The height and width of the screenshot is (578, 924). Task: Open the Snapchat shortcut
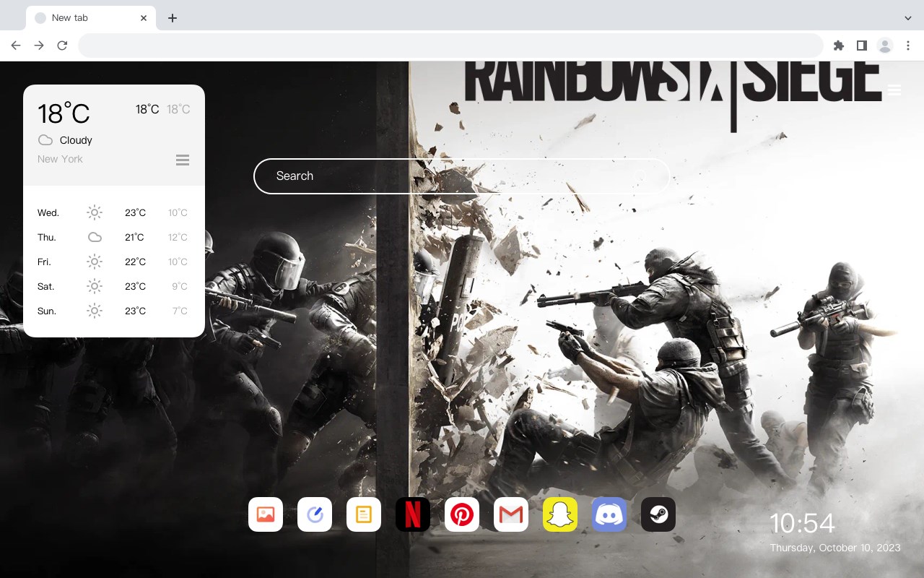point(560,514)
